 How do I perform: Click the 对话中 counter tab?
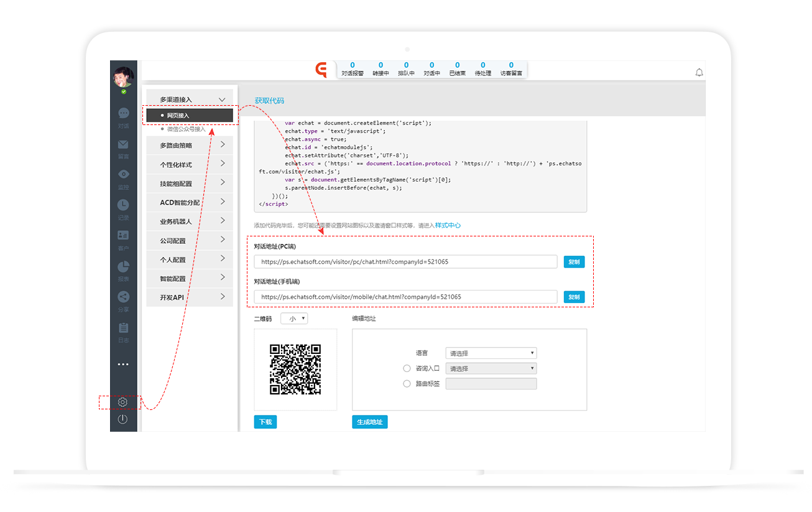point(431,69)
